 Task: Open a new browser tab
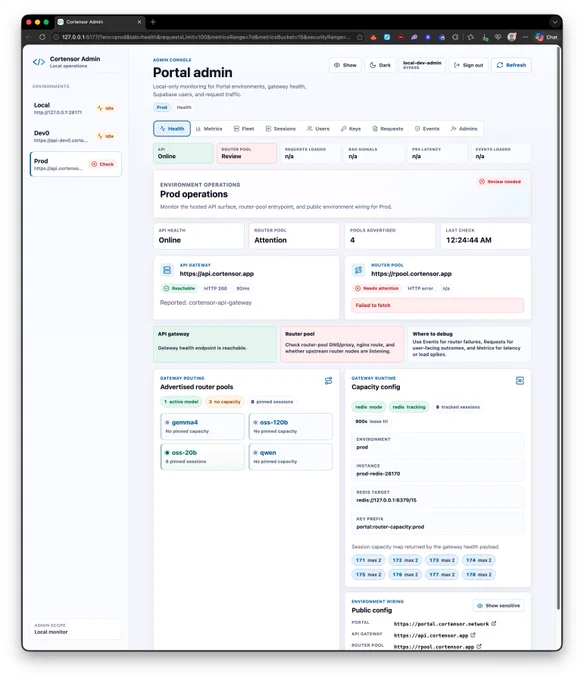tap(153, 22)
